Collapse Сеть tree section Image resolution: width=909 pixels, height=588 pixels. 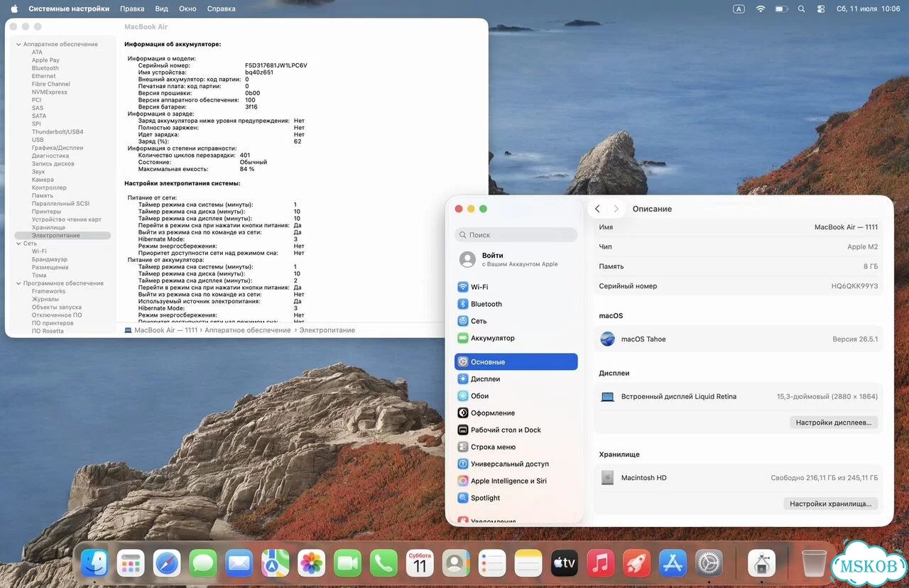click(17, 244)
